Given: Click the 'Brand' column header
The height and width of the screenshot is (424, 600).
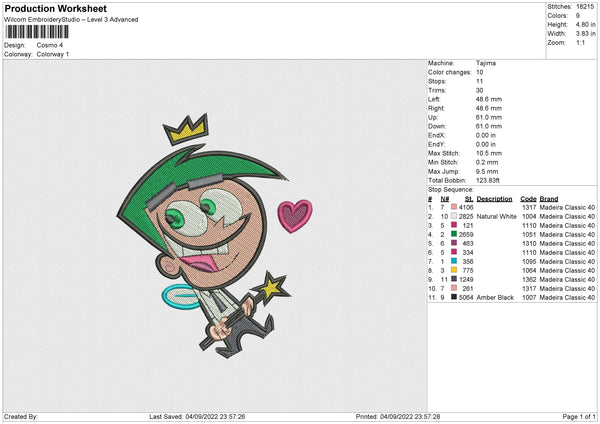Looking at the screenshot, I should click(549, 199).
